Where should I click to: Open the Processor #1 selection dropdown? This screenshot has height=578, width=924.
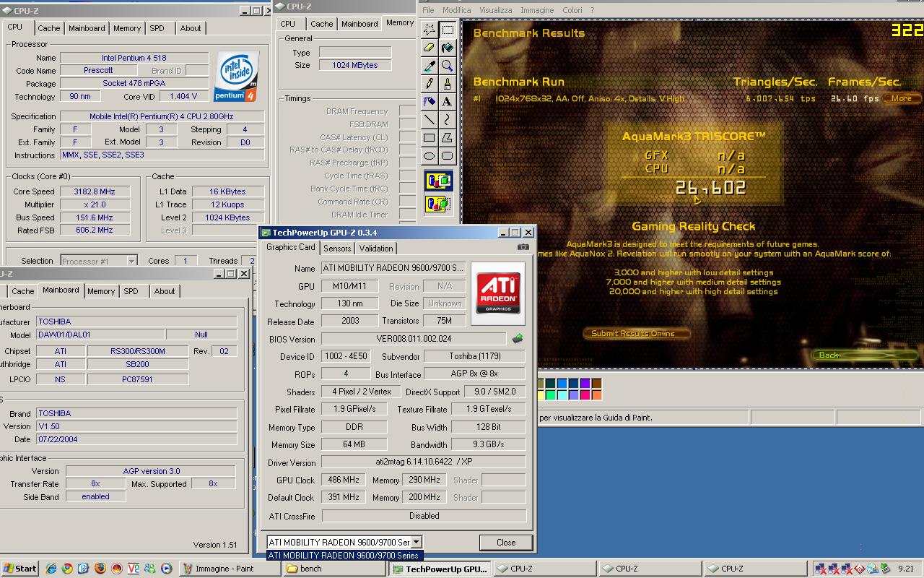tap(131, 261)
